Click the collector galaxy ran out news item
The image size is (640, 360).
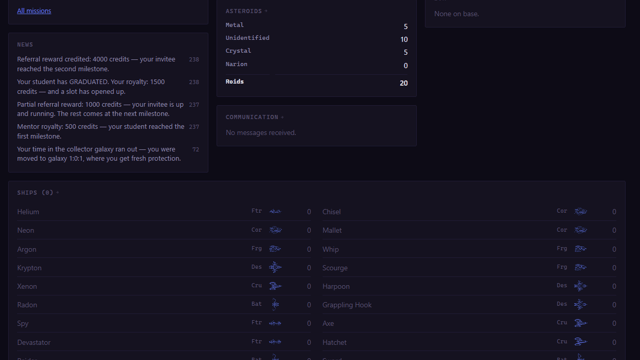(108, 154)
